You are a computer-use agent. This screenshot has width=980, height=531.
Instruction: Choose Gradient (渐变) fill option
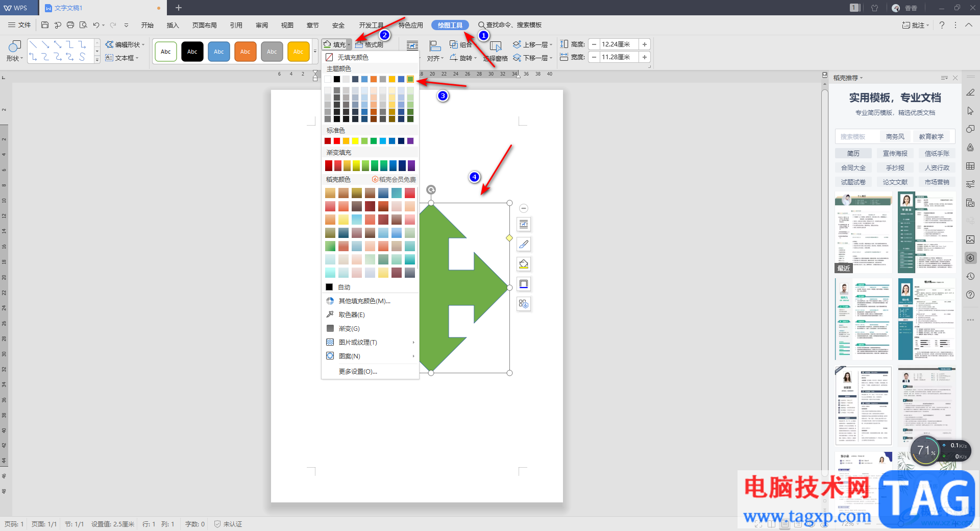pos(370,328)
